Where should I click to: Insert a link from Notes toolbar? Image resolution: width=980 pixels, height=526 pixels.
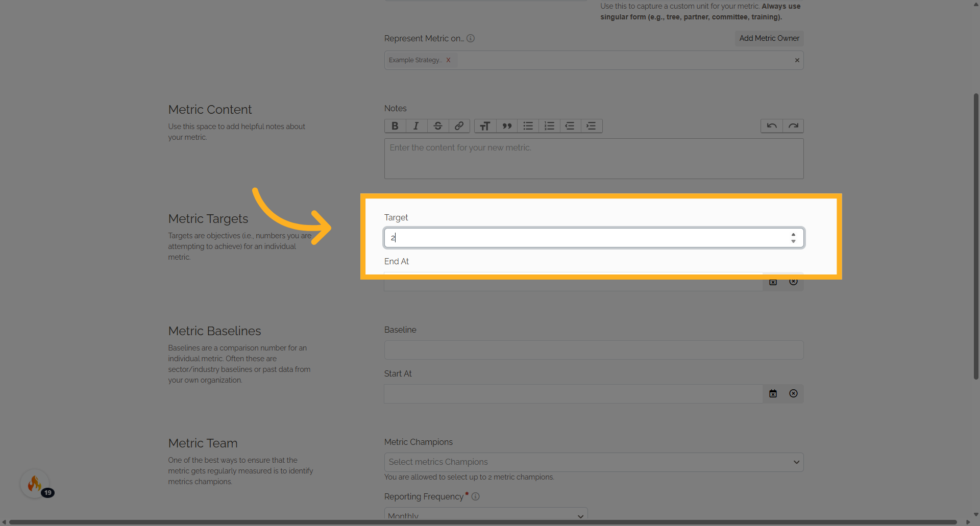point(459,126)
